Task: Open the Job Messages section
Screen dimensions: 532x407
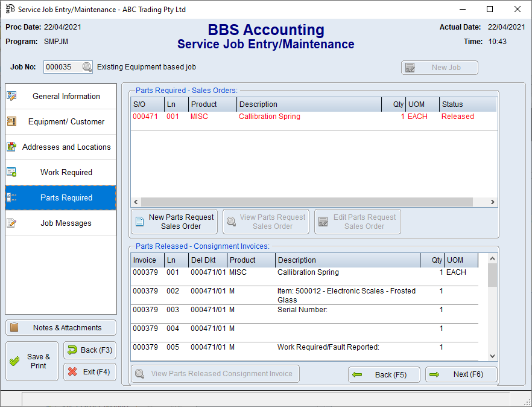Action: tap(61, 223)
